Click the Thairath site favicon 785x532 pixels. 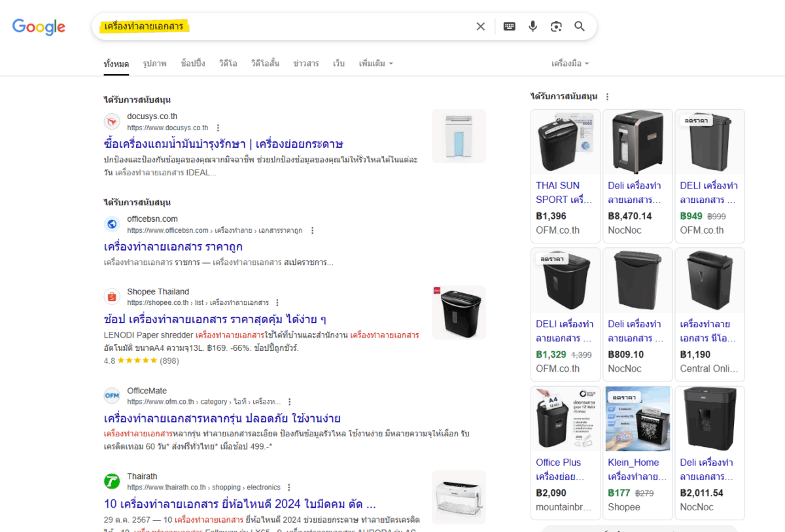coord(112,482)
